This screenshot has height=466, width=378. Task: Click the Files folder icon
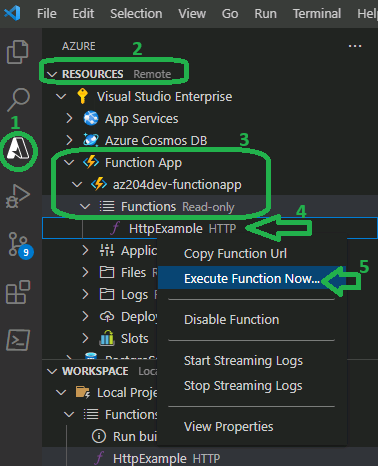[107, 272]
